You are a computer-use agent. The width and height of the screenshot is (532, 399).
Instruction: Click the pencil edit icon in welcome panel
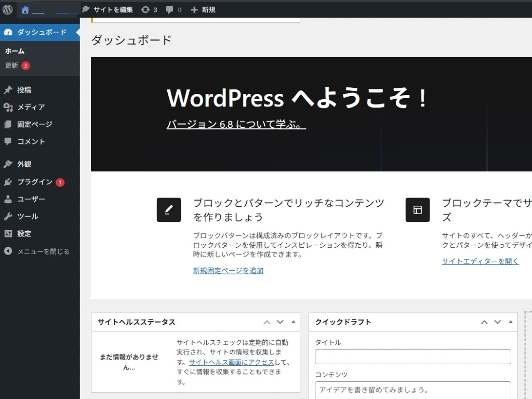(x=169, y=210)
